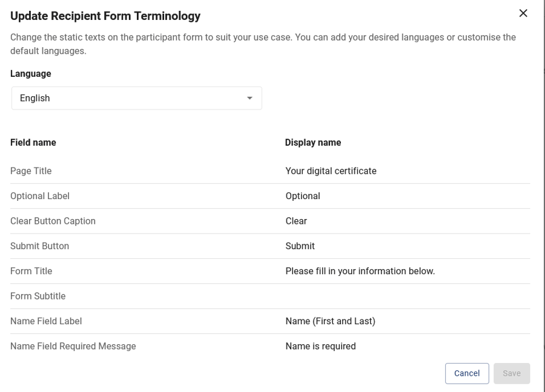Screen dimensions: 545x392
Task: Open the Language dropdown
Action: (136, 98)
